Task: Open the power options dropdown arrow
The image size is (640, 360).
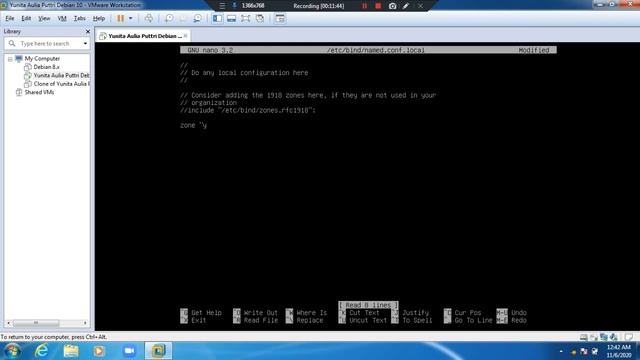Action: coord(131,18)
